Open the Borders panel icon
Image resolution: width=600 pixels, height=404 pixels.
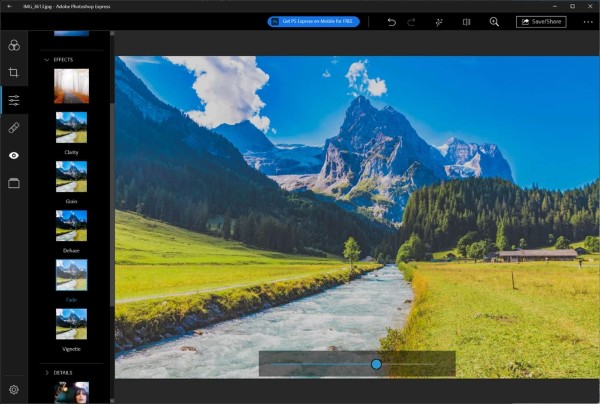(x=14, y=183)
